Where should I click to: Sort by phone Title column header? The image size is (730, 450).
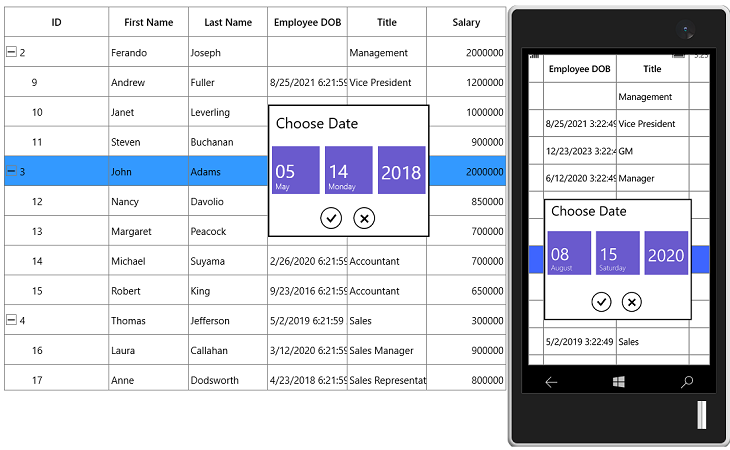click(x=652, y=69)
